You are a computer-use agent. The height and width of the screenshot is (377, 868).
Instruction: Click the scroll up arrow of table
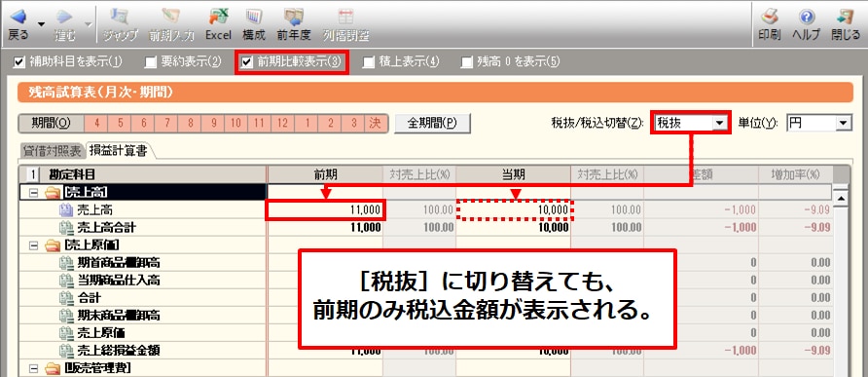841,198
